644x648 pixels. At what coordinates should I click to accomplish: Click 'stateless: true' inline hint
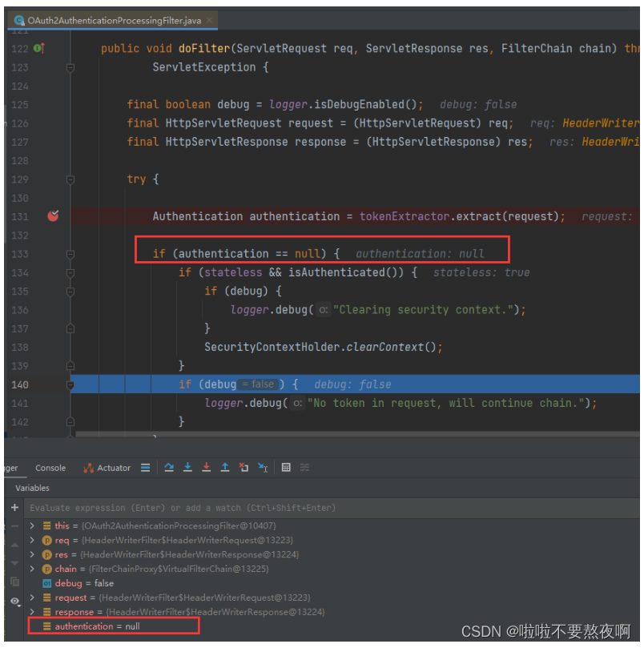[481, 272]
